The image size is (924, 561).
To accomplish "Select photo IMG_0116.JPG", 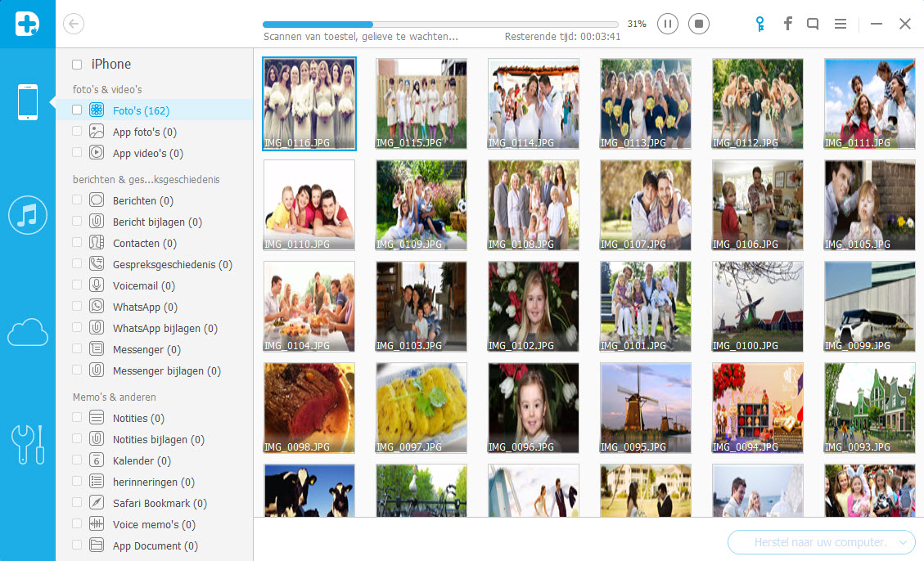I will point(309,104).
